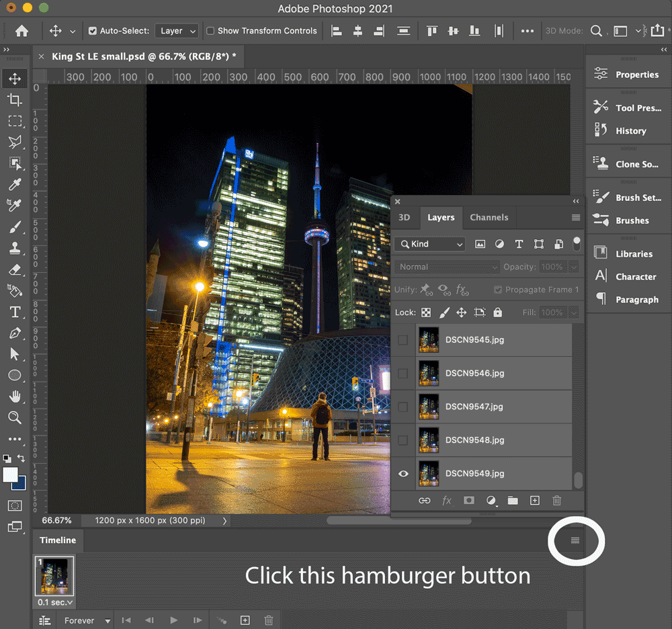Toggle the Auto-Select checkbox
The image size is (672, 629).
[93, 31]
